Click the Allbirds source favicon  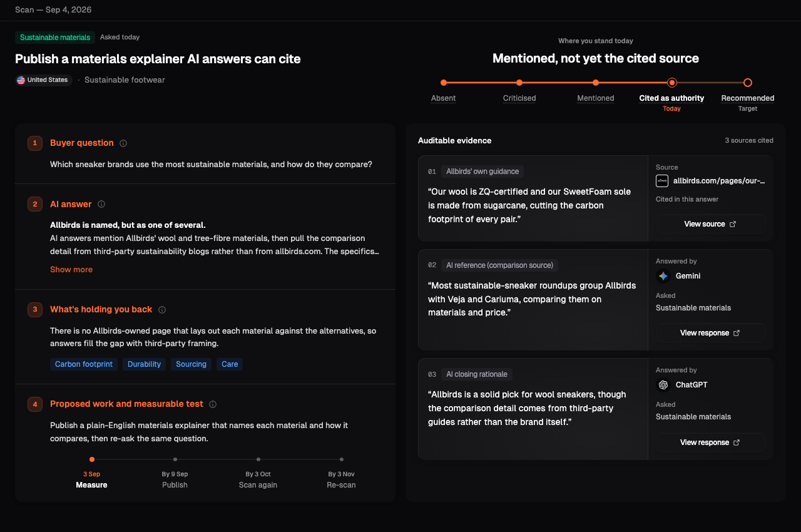pyautogui.click(x=662, y=181)
